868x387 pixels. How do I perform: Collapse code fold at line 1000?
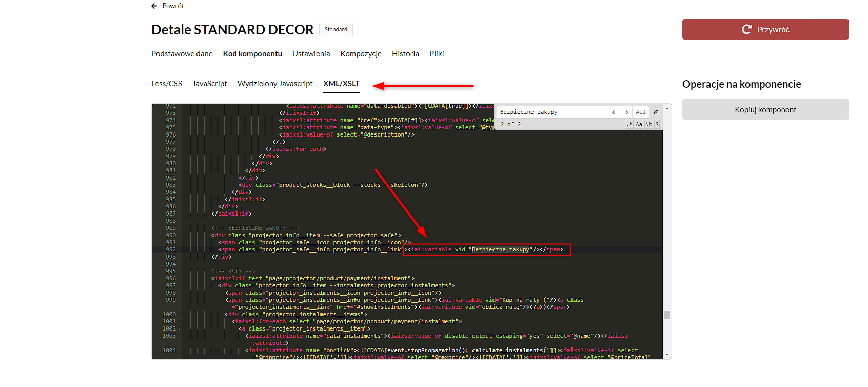coord(179,315)
